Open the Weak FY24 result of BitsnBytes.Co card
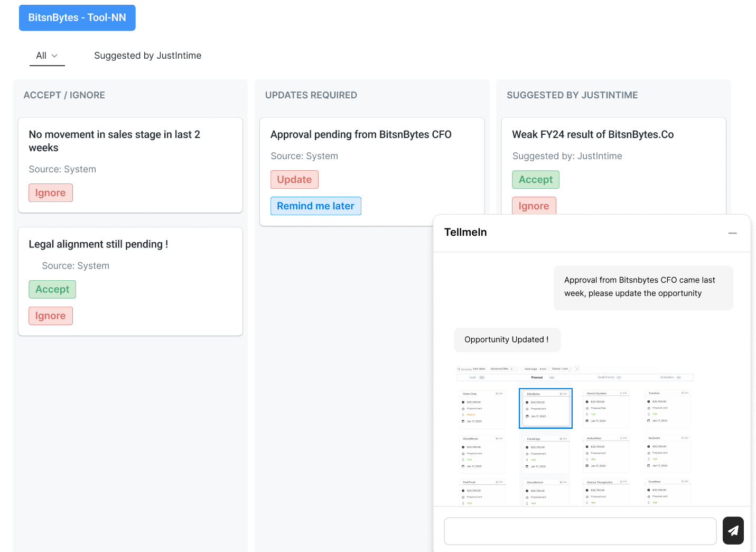 pyautogui.click(x=593, y=134)
